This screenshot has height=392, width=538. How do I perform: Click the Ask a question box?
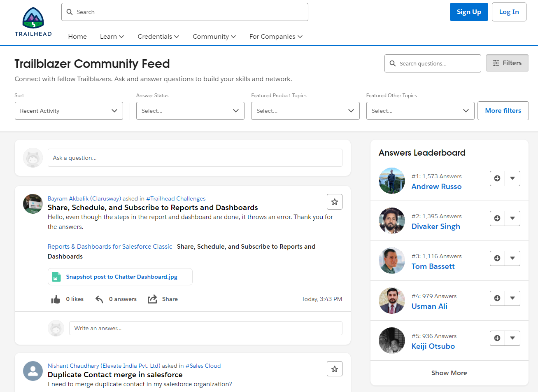[195, 158]
